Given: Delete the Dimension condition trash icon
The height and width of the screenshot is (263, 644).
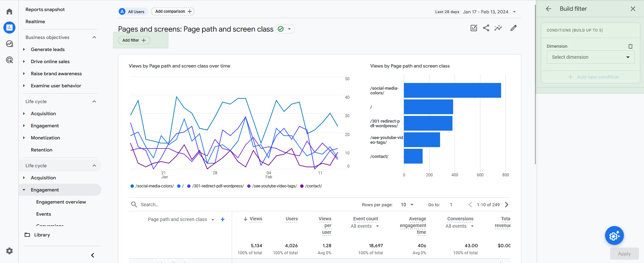Looking at the screenshot, I should pos(630,46).
